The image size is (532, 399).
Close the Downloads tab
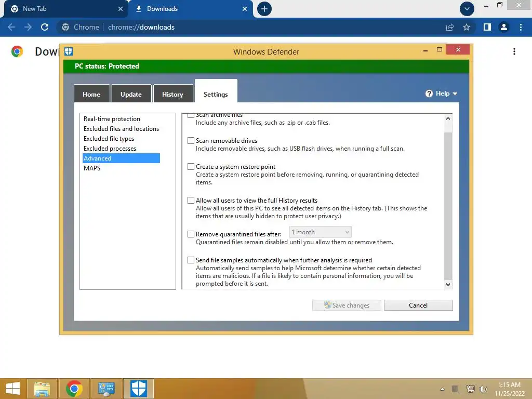[245, 9]
